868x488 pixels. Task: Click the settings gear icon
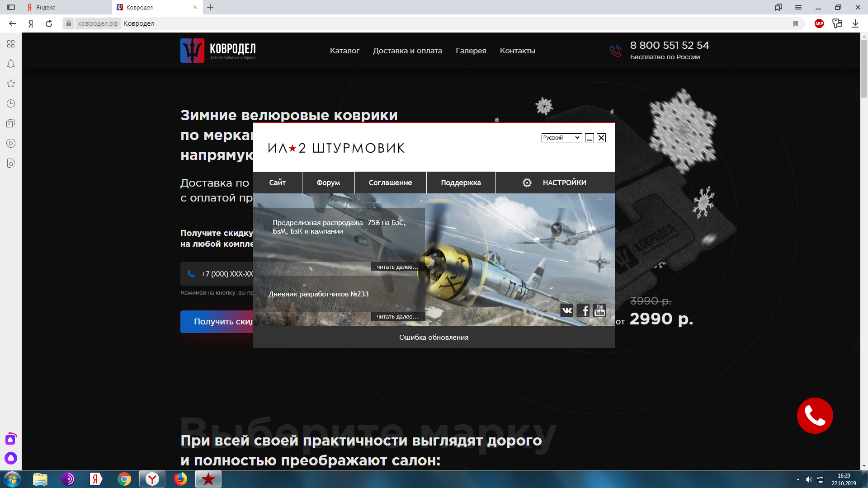[527, 183]
